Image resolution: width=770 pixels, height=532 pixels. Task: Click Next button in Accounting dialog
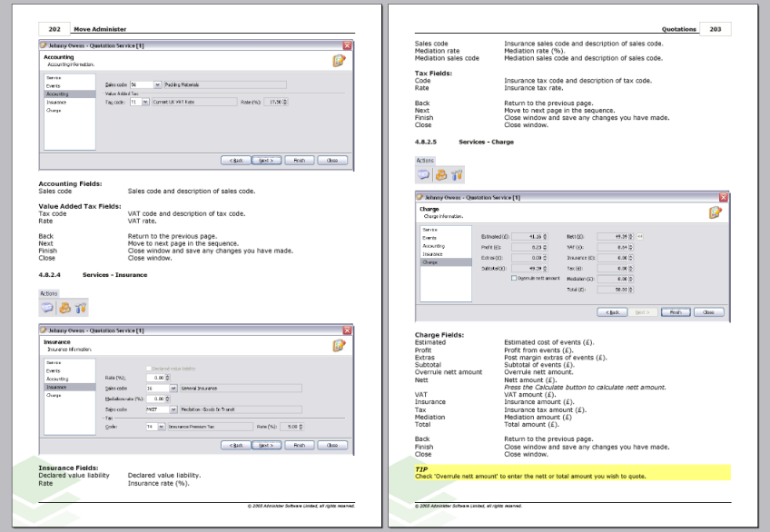(x=267, y=160)
